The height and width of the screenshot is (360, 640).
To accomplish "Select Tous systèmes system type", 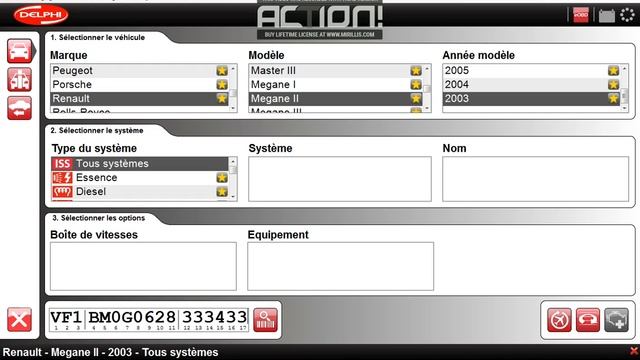I will (140, 164).
